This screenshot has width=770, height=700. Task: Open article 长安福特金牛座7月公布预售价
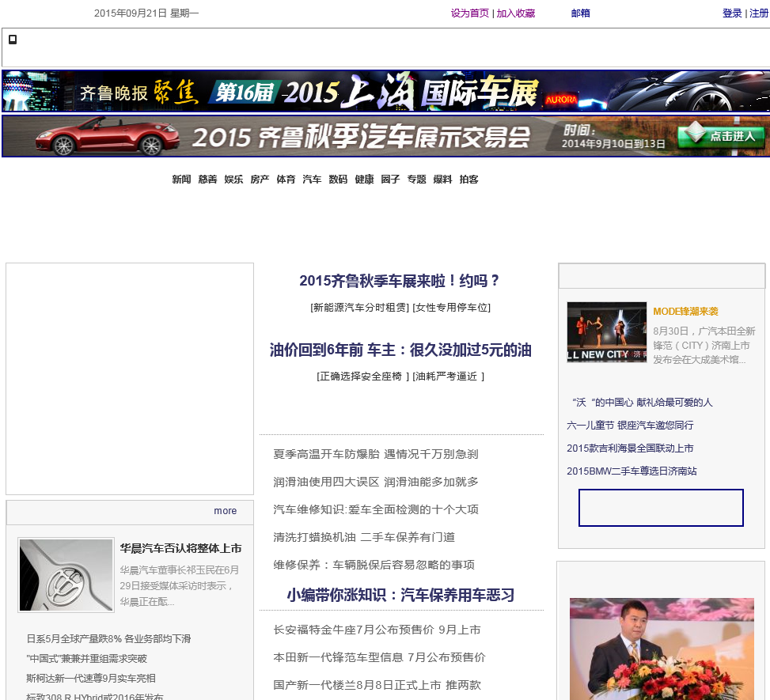[x=377, y=630]
